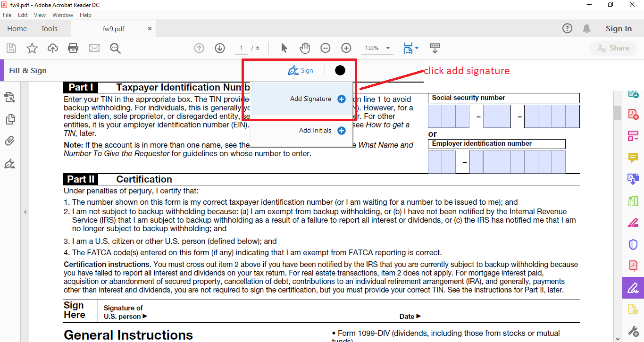Image resolution: width=644 pixels, height=342 pixels.
Task: Click the page number input field
Action: [241, 48]
